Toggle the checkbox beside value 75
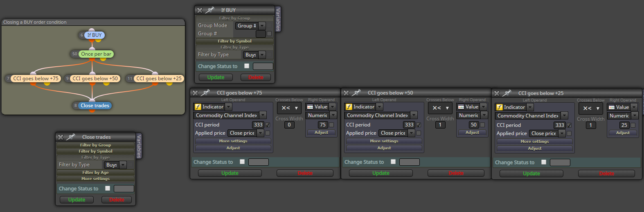 click(331, 125)
